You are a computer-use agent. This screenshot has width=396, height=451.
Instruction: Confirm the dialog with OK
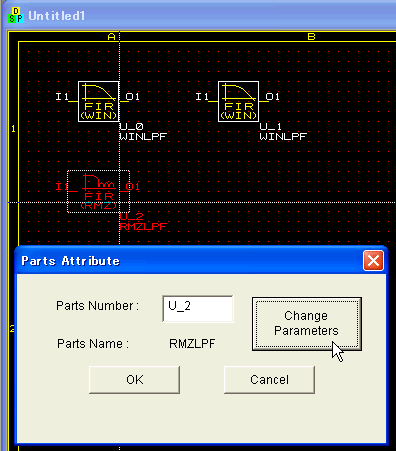[135, 380]
